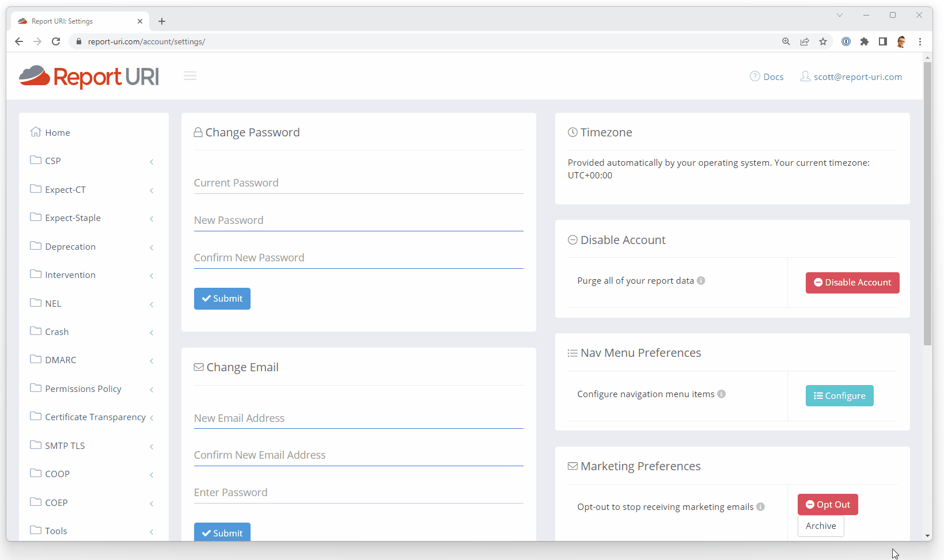The width and height of the screenshot is (944, 560).
Task: Reload the page using refresh icon
Action: tap(56, 41)
